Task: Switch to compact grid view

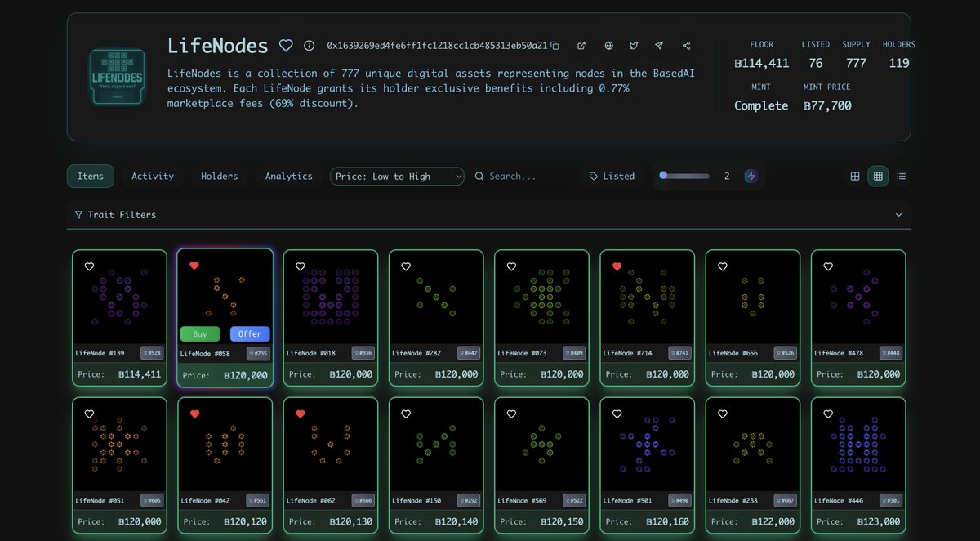Action: click(878, 176)
